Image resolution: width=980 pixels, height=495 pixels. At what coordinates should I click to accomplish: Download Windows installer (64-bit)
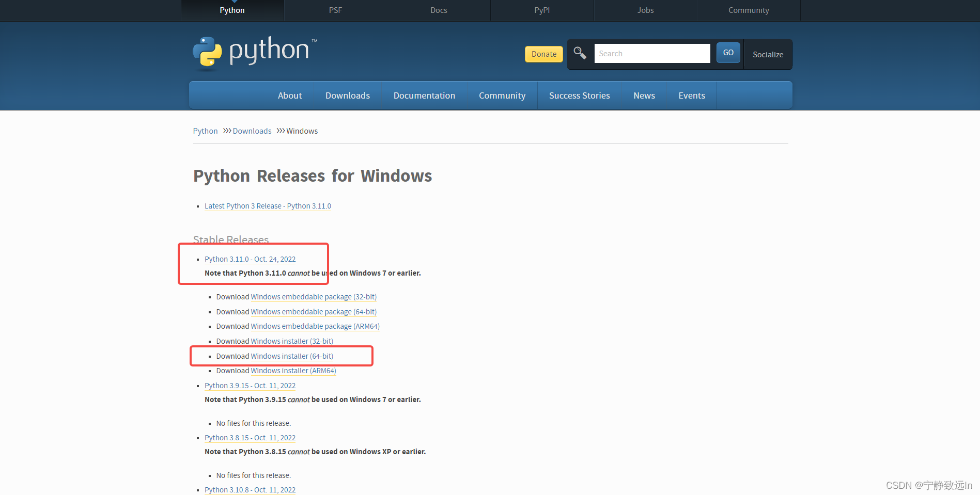[292, 356]
